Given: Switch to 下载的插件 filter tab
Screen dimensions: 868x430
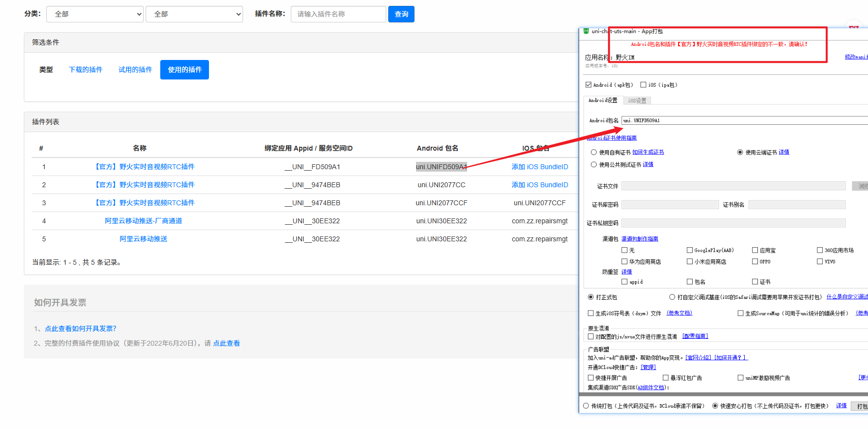Looking at the screenshot, I should (86, 70).
